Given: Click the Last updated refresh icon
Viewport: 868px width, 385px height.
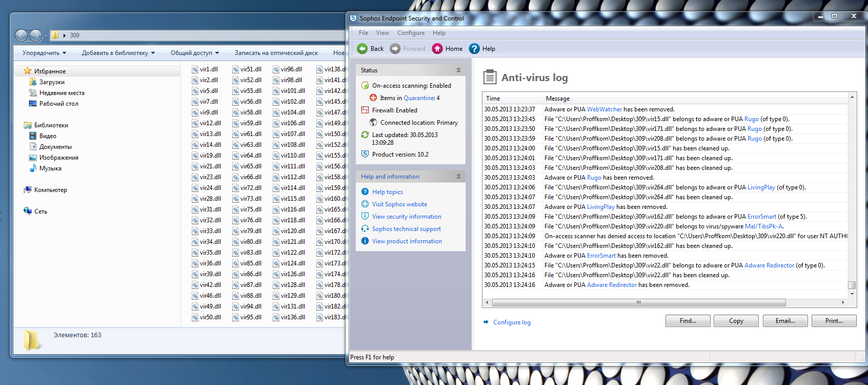Looking at the screenshot, I should tap(365, 134).
